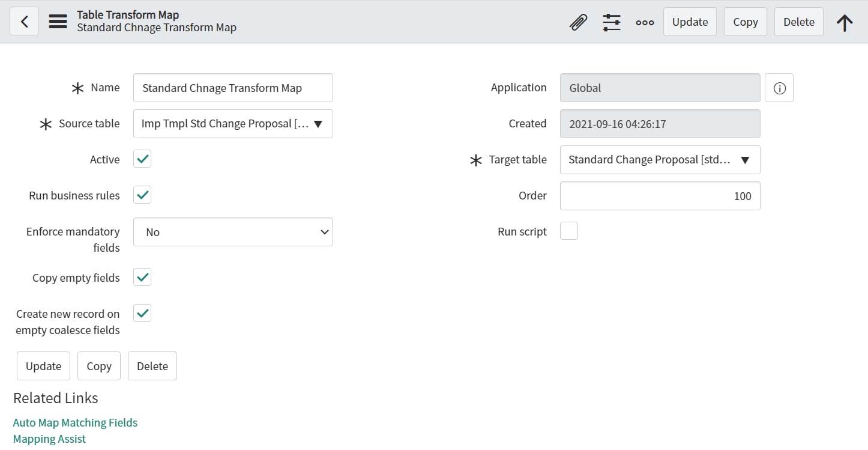
Task: Open the Target table dropdown
Action: point(660,160)
